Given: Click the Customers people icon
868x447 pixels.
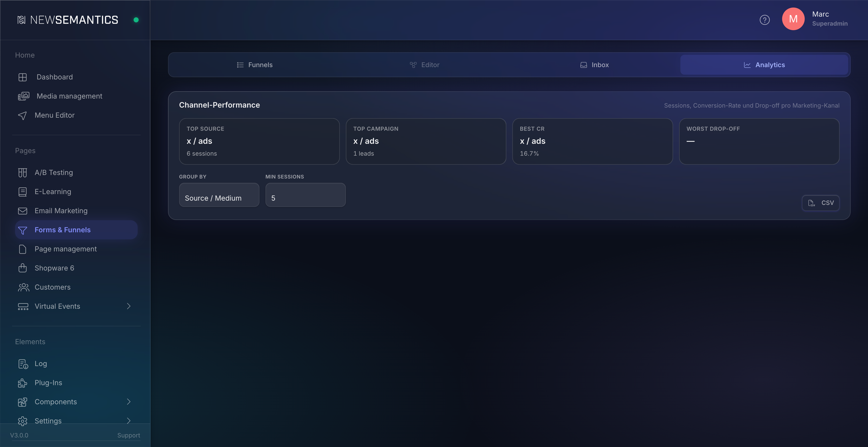Looking at the screenshot, I should [x=24, y=287].
